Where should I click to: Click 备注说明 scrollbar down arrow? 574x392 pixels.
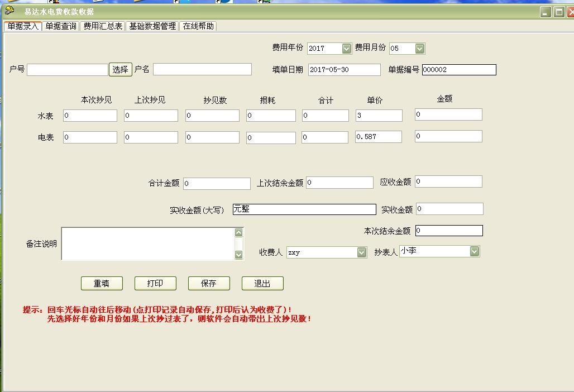238,255
